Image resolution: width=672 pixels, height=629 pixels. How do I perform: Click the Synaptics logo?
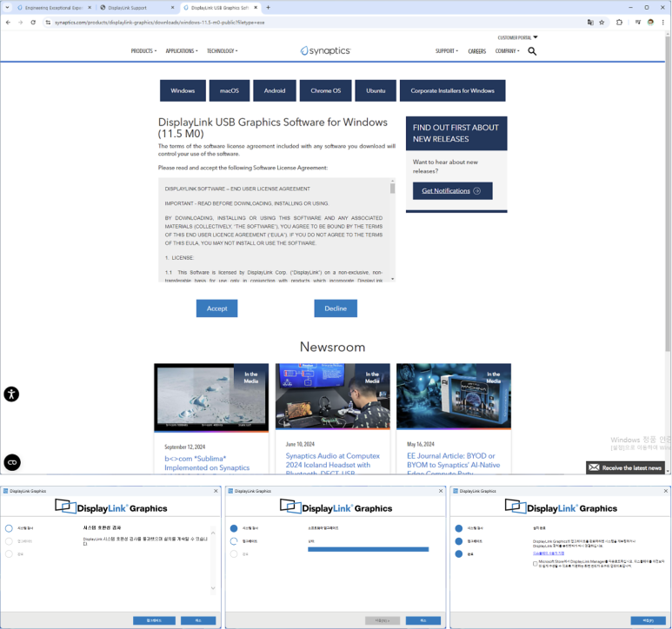(325, 50)
